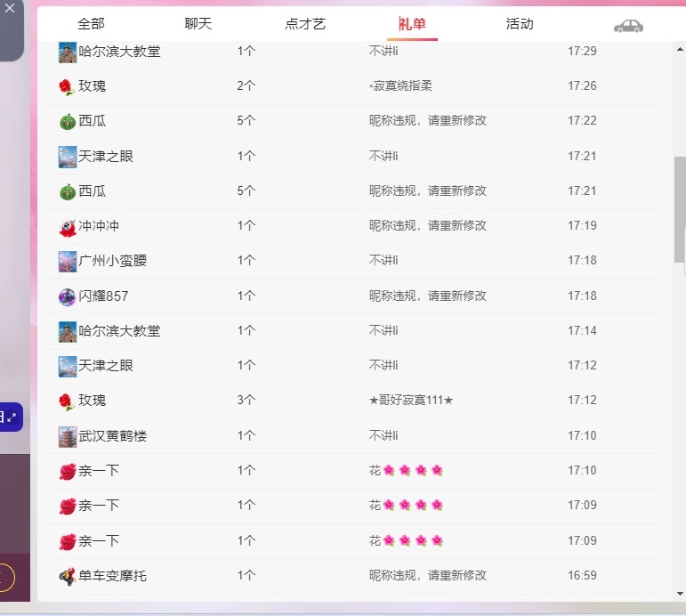
Task: Click the expand arrows icon on left edge
Action: (11, 417)
